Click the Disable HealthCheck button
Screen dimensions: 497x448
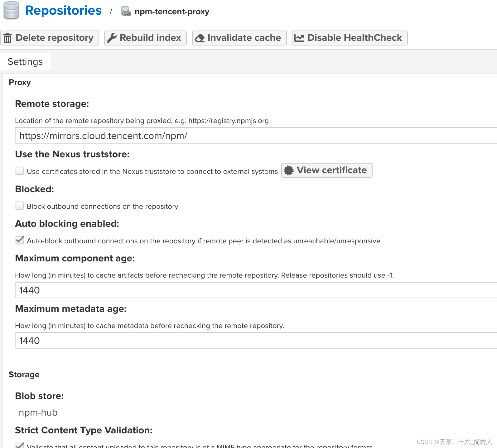pos(350,38)
